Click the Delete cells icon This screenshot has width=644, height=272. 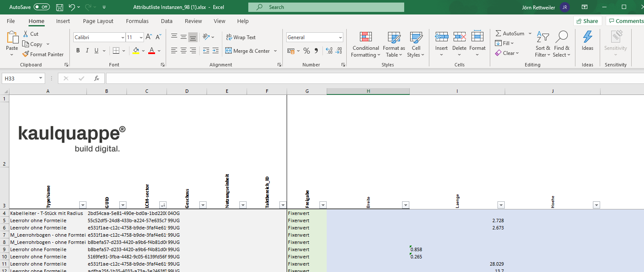tap(460, 37)
